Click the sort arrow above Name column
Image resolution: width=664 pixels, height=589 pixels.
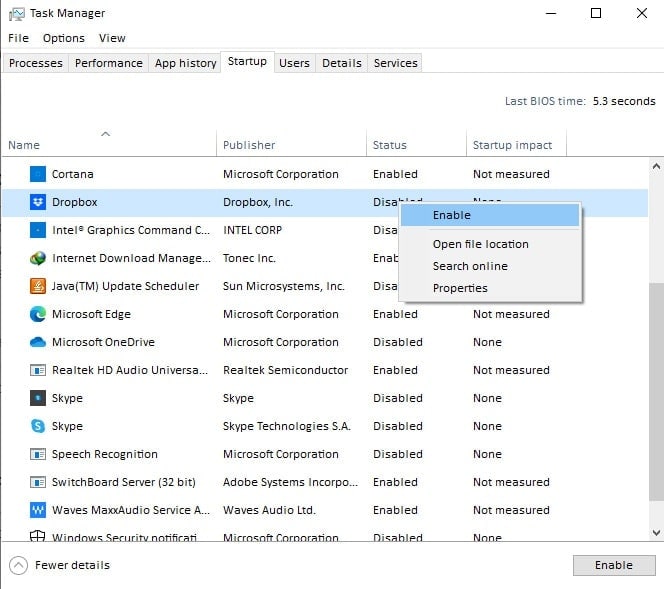tap(105, 134)
